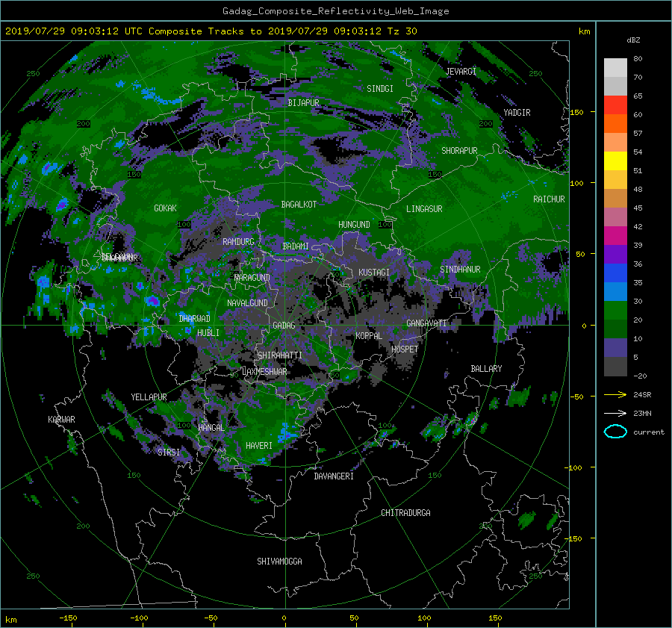The image size is (672, 628).
Task: Click the white 23MN track arrow icon
Action: coord(615,413)
